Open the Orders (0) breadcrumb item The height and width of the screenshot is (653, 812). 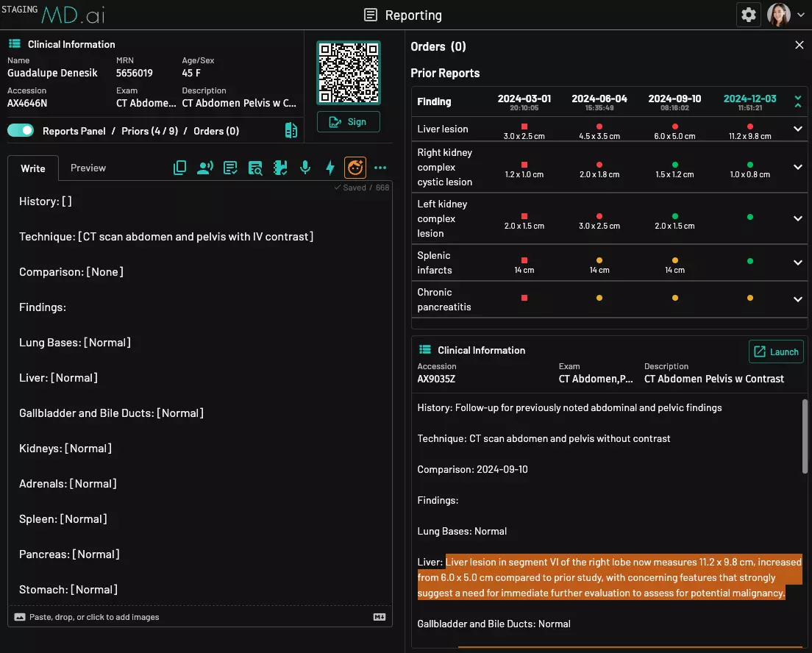point(216,130)
